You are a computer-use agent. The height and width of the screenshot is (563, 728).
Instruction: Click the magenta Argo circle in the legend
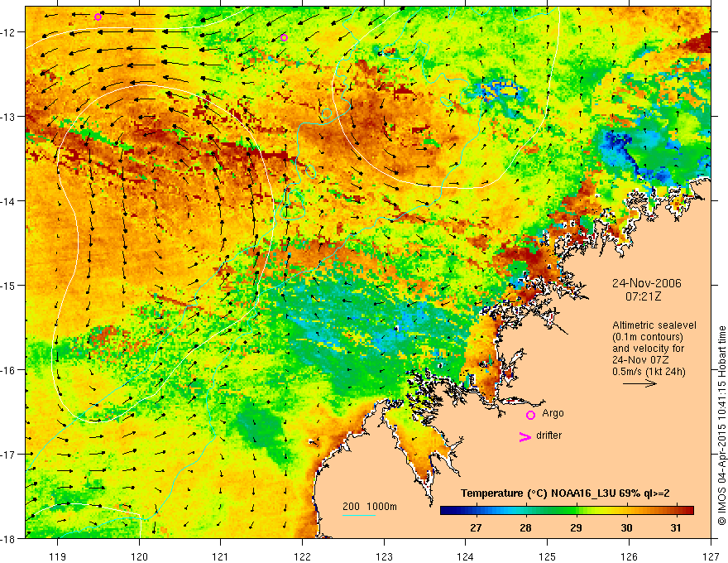point(530,415)
